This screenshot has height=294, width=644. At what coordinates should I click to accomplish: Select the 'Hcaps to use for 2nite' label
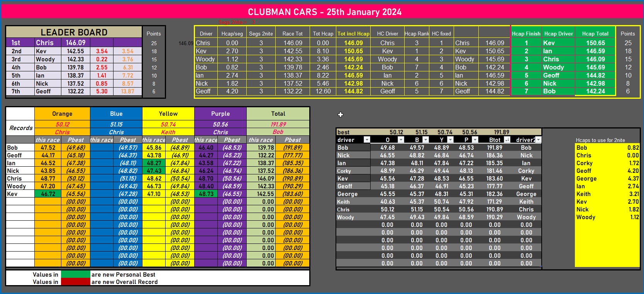(600, 140)
